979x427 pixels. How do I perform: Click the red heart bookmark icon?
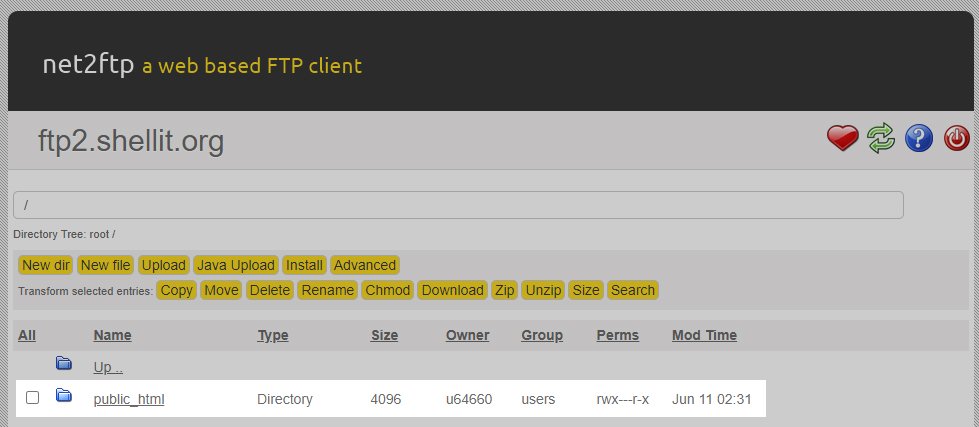pyautogui.click(x=843, y=138)
